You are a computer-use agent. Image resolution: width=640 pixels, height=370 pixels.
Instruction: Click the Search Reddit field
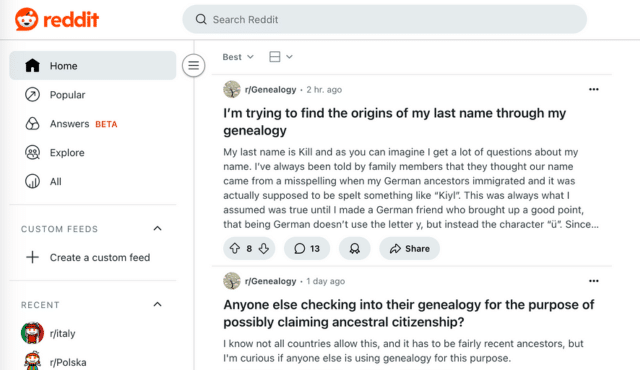point(384,19)
